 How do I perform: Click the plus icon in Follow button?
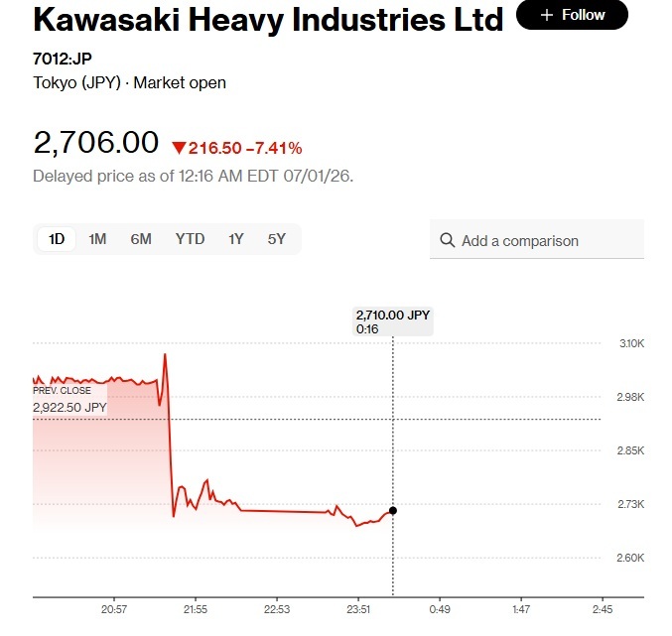546,16
